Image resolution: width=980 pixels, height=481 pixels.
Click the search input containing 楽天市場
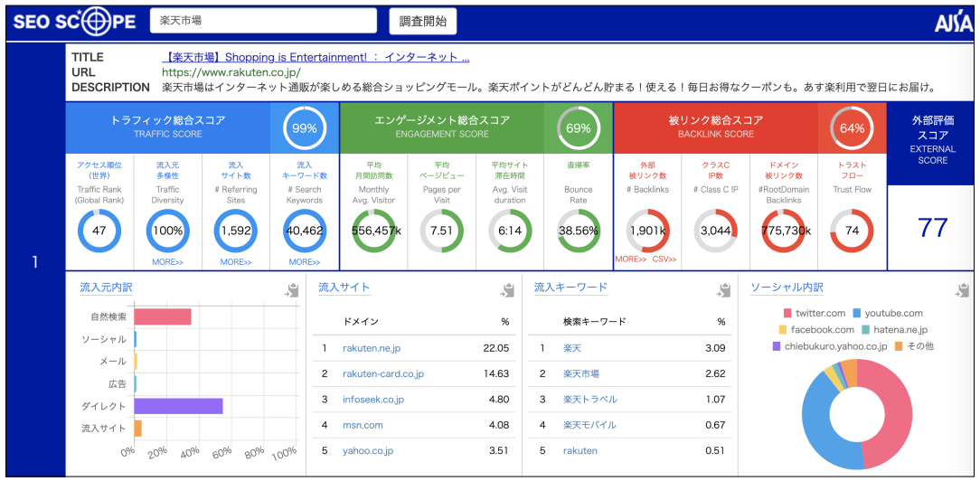click(x=263, y=21)
